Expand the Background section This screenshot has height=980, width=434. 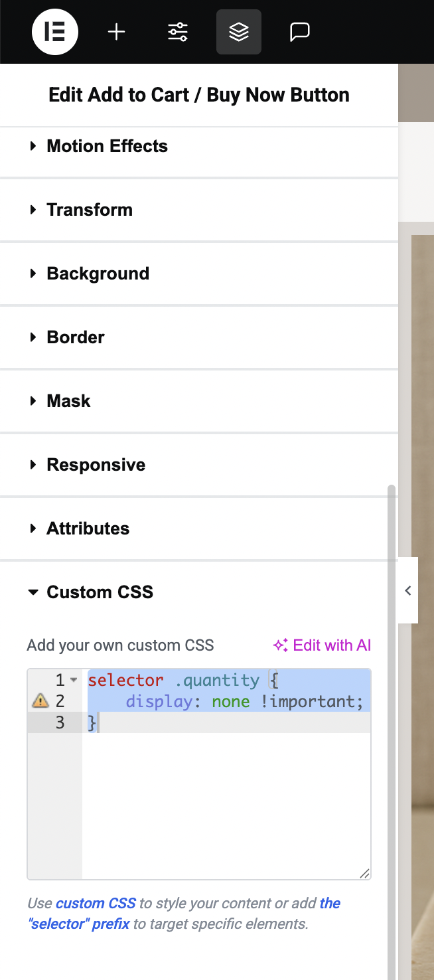199,274
